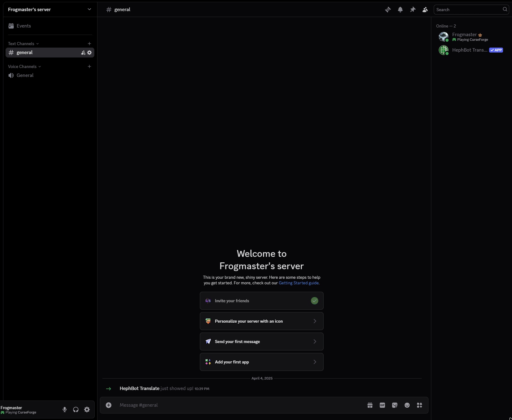Open the GIF picker
This screenshot has height=420, width=512.
[382, 405]
